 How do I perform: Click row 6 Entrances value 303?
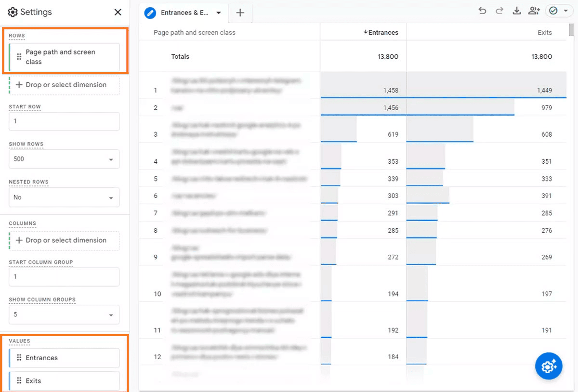tap(393, 196)
